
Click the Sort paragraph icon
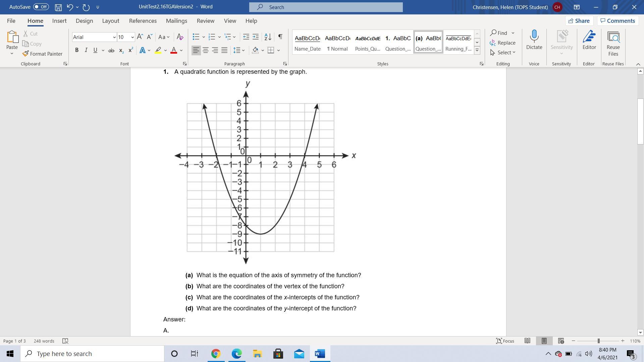click(268, 37)
